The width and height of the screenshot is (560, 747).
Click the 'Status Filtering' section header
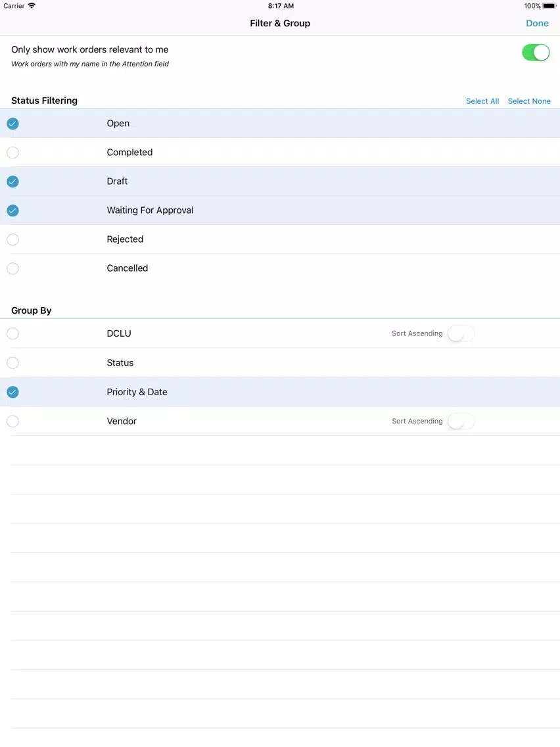pos(44,101)
